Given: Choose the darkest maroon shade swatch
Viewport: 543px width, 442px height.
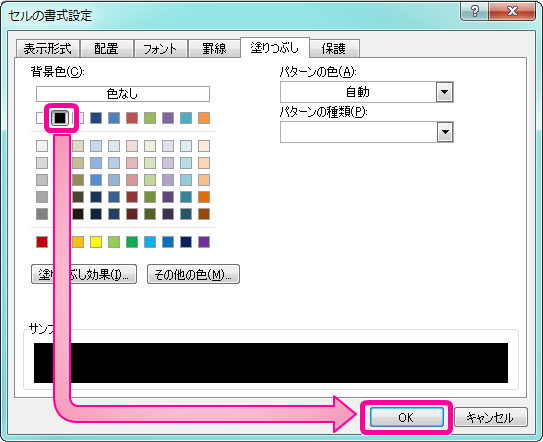Looking at the screenshot, I should point(132,214).
